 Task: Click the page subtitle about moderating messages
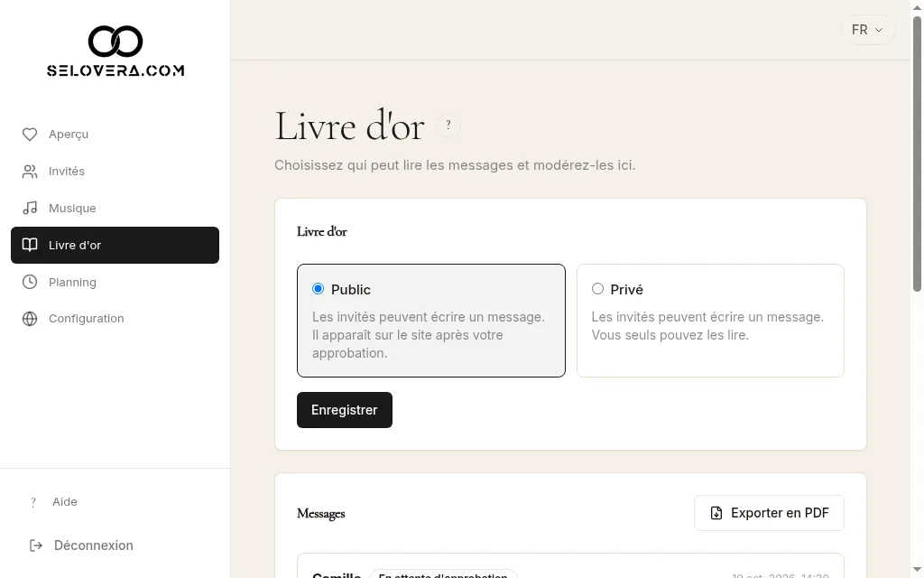(x=455, y=165)
